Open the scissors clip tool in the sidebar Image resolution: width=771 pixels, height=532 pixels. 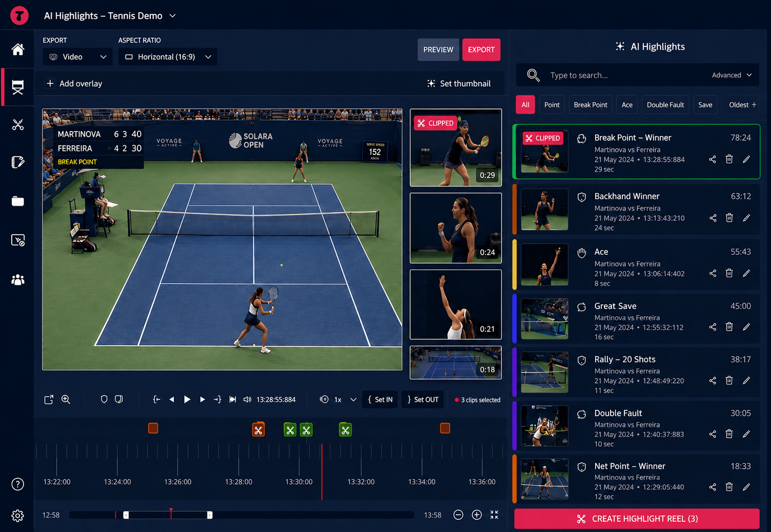(x=18, y=125)
